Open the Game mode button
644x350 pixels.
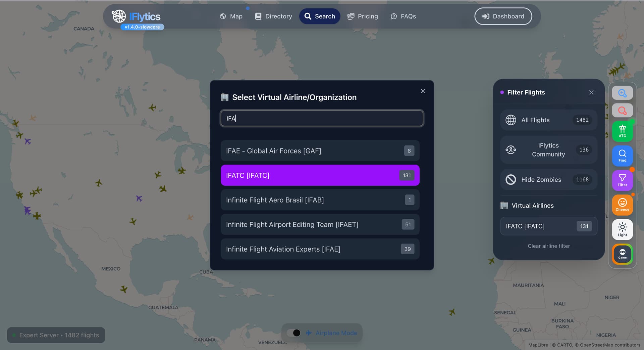tap(623, 254)
